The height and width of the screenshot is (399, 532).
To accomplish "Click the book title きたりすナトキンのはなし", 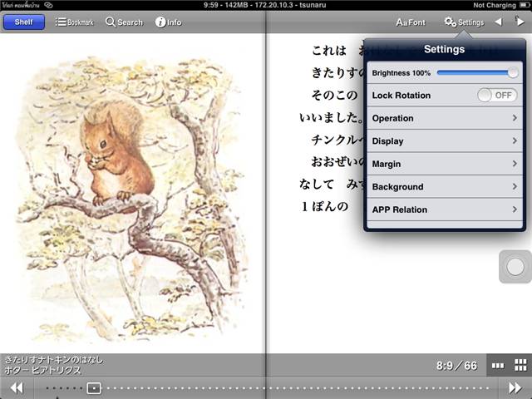I will coord(53,360).
